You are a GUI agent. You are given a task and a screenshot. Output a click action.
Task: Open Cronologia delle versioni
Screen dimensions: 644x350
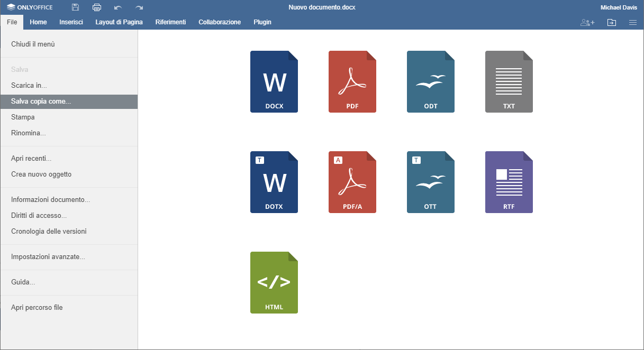coord(49,232)
